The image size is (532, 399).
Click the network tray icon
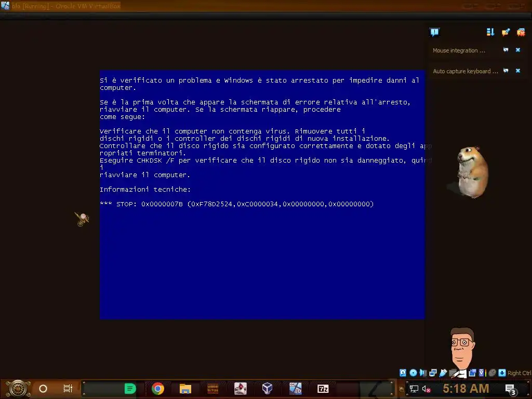pos(414,389)
